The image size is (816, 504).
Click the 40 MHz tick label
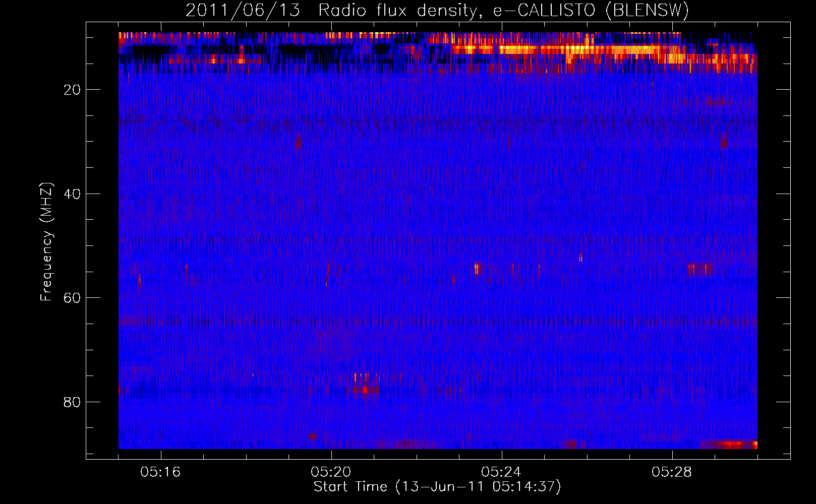click(73, 194)
